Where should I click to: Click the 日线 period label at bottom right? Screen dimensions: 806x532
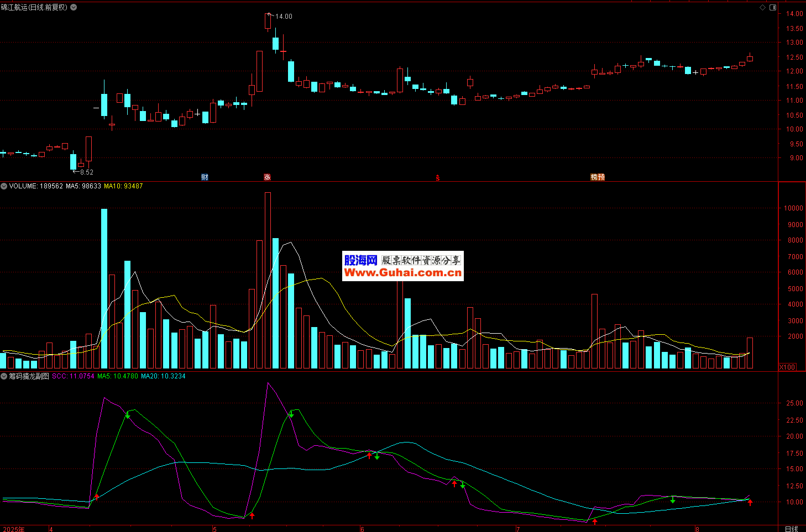point(792,529)
